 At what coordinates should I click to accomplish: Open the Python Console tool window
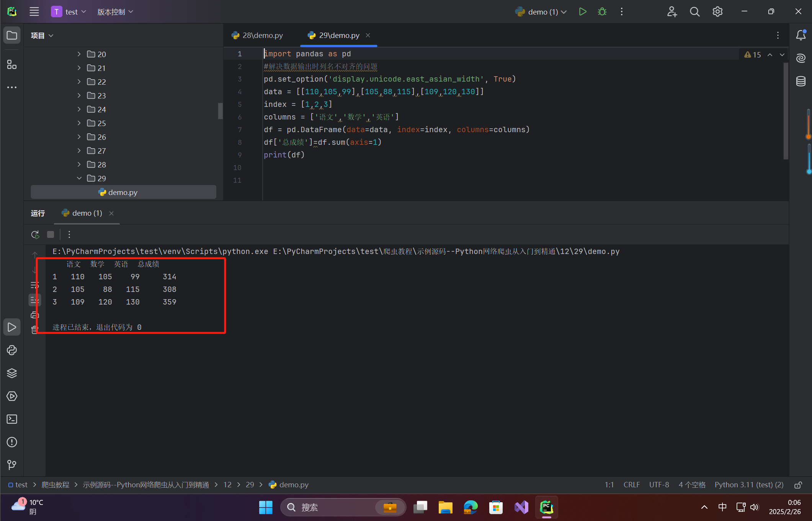click(12, 350)
